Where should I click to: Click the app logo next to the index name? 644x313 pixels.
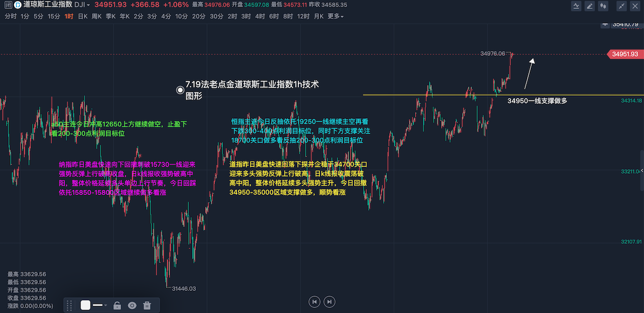pos(17,5)
